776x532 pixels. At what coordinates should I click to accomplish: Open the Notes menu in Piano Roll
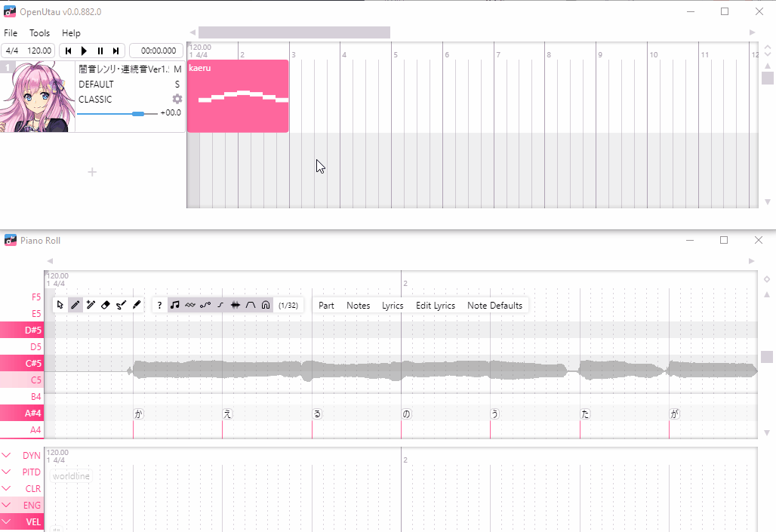coord(359,306)
